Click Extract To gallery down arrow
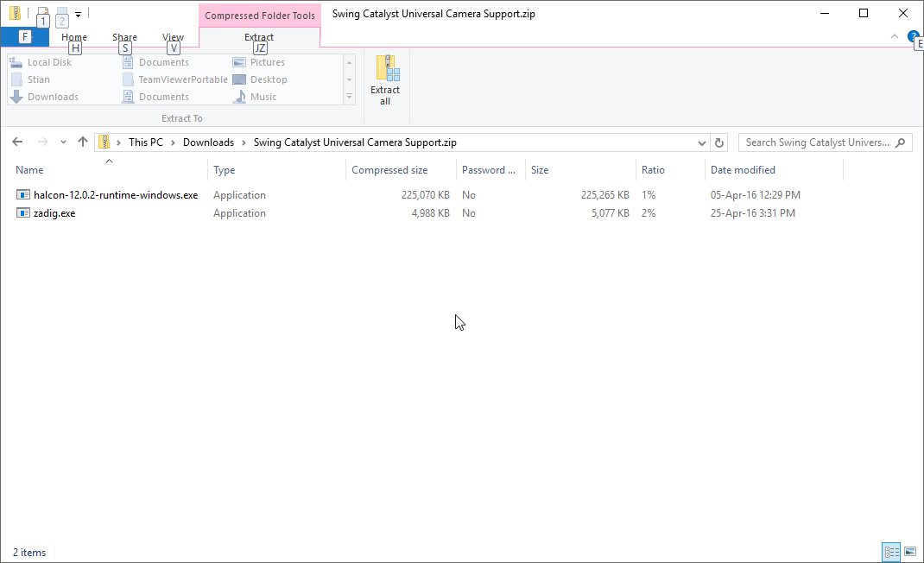924x563 pixels. (x=350, y=79)
